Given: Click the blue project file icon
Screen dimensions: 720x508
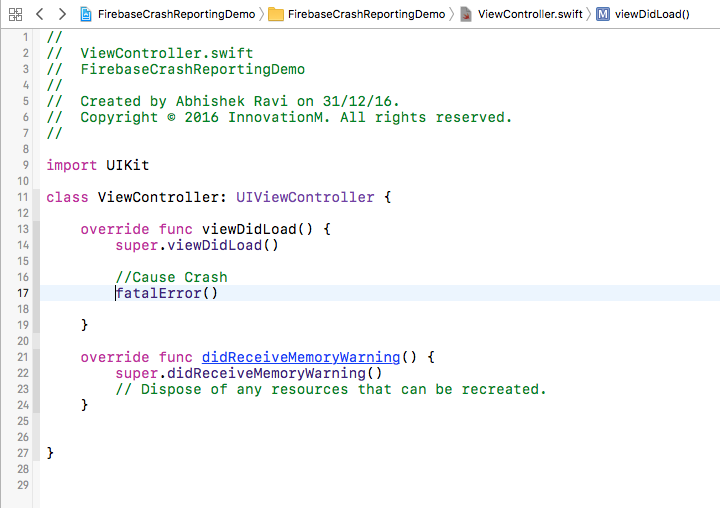Looking at the screenshot, I should coord(85,14).
